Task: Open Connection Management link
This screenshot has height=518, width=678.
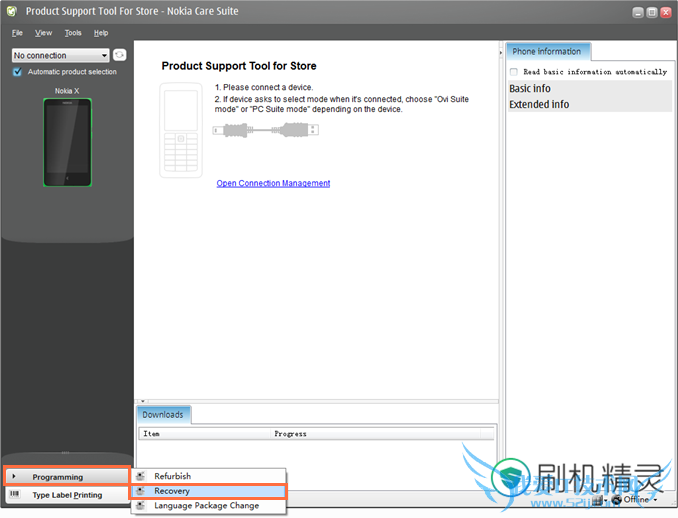Action: tap(273, 183)
